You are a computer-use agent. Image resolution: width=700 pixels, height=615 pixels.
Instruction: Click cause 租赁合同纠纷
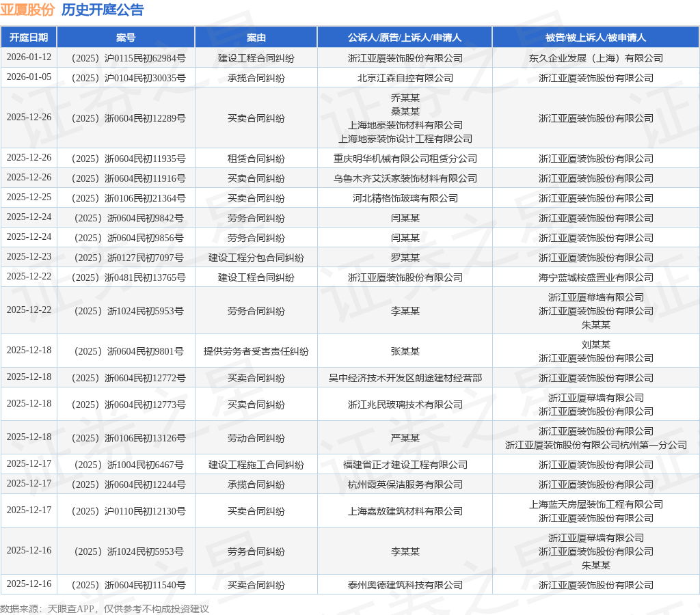tap(256, 159)
